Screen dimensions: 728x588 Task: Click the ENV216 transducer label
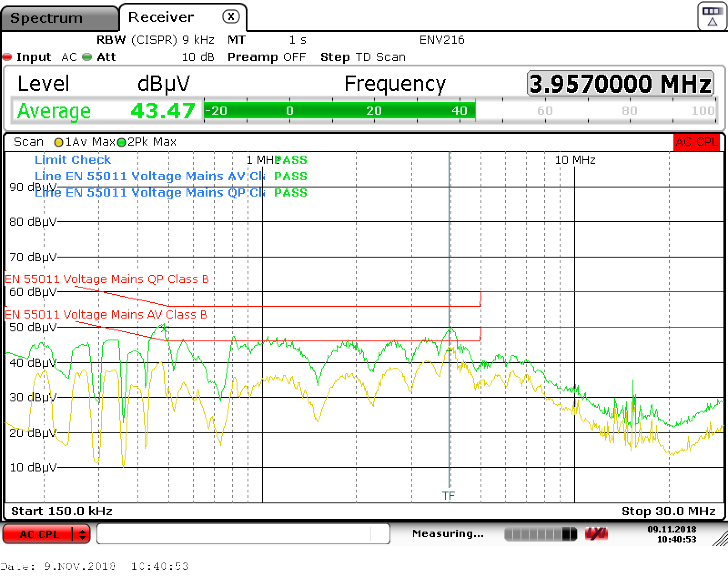pyautogui.click(x=442, y=40)
